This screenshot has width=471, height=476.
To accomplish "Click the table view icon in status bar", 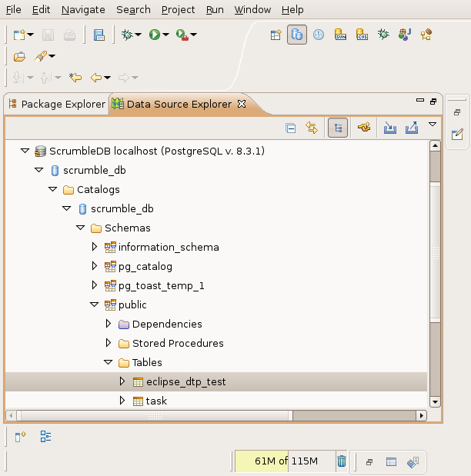I will pos(391,462).
